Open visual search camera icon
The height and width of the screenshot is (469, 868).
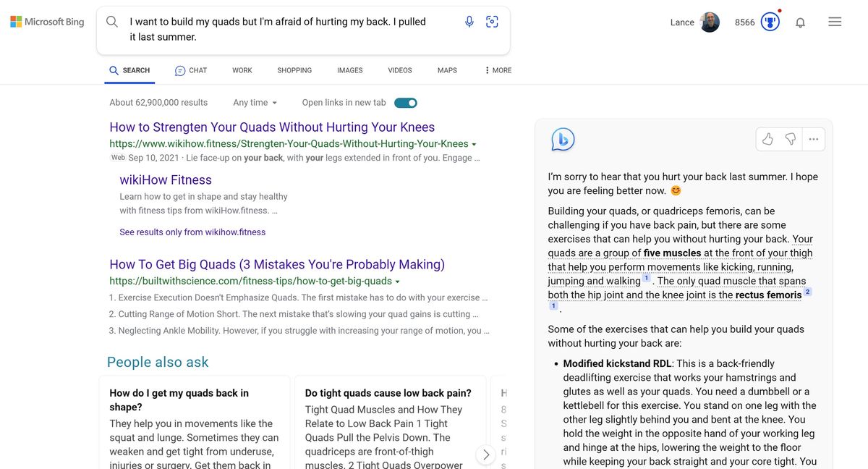pos(493,22)
